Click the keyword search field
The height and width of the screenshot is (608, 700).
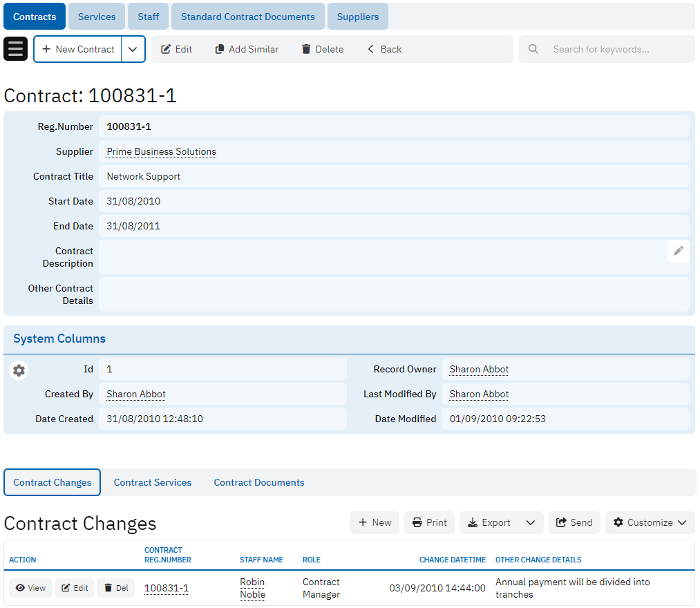pyautogui.click(x=615, y=49)
